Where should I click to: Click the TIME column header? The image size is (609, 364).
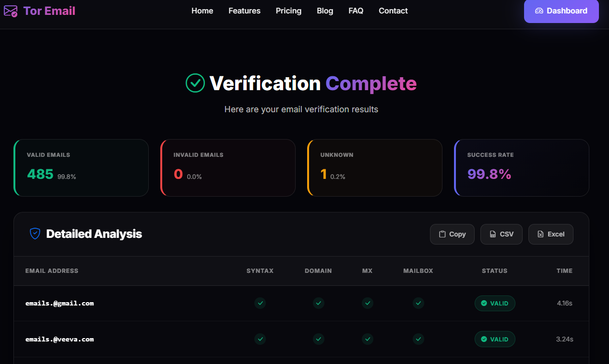click(x=564, y=271)
